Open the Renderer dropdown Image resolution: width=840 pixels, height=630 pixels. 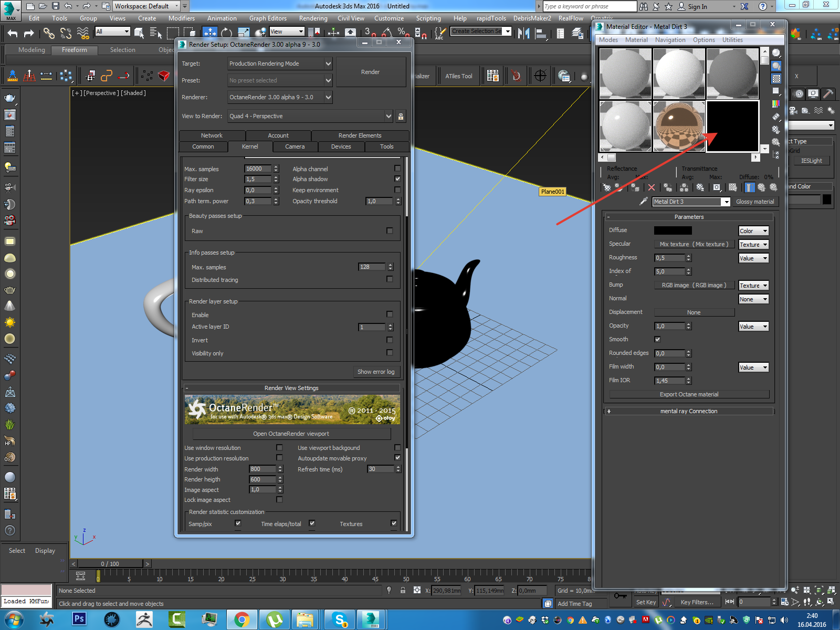tap(280, 97)
